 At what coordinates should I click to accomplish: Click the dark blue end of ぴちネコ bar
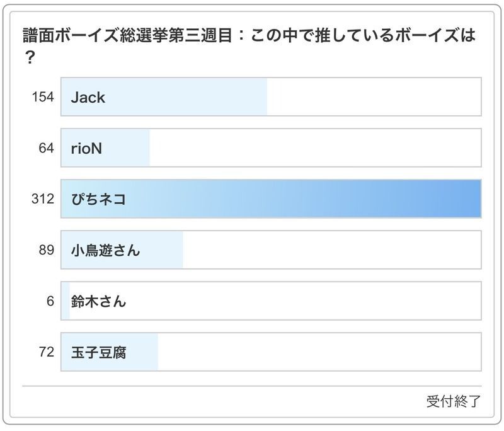coord(466,199)
